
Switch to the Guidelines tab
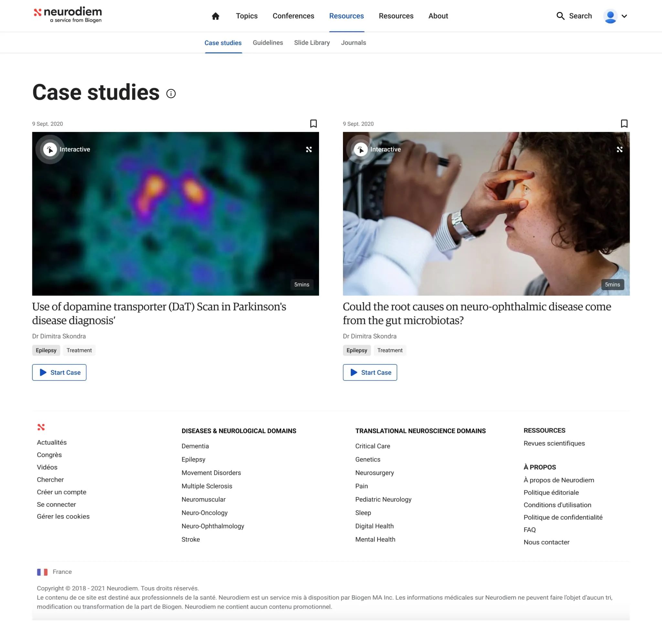pyautogui.click(x=268, y=43)
